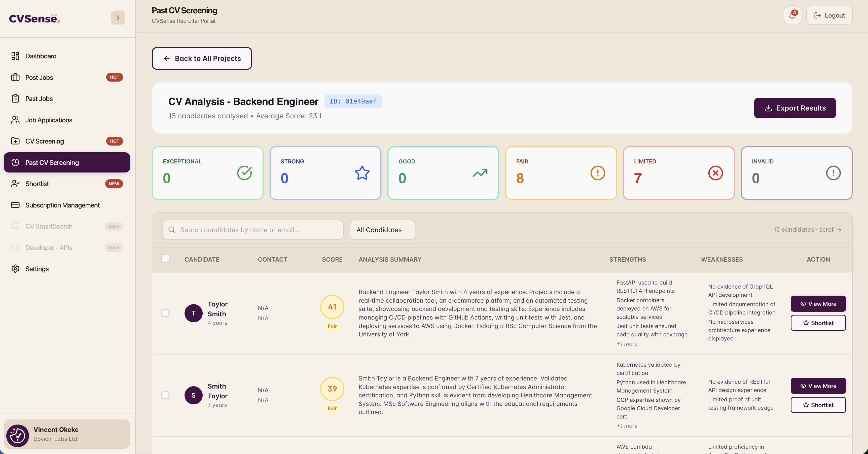Open the All Candidates filter dropdown
Image resolution: width=868 pixels, height=454 pixels.
point(382,230)
